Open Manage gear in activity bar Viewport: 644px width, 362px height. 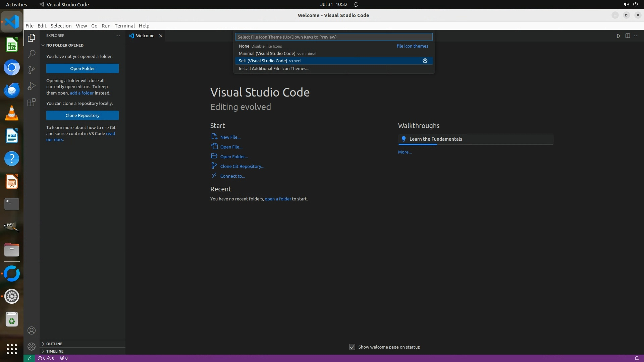32,346
